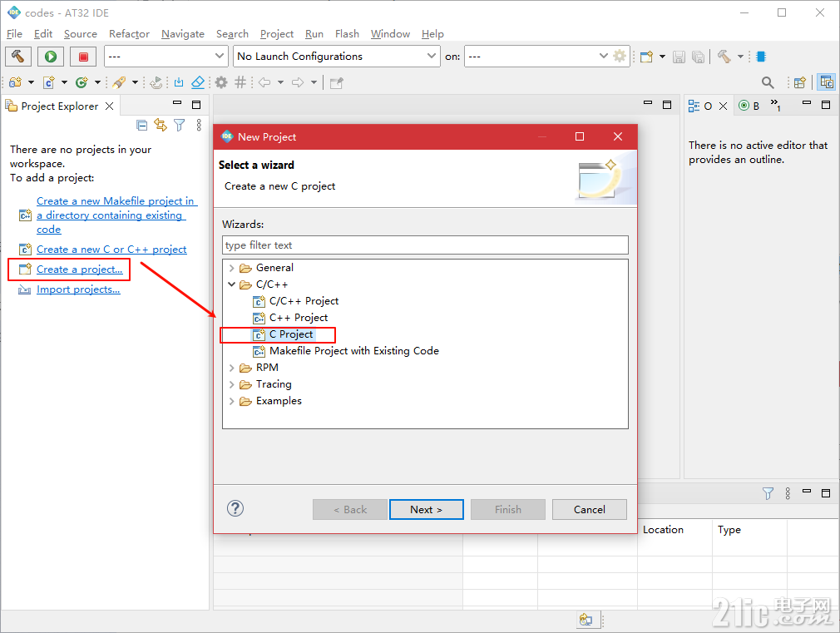
Task: Click the red Stop launch button
Action: [83, 57]
